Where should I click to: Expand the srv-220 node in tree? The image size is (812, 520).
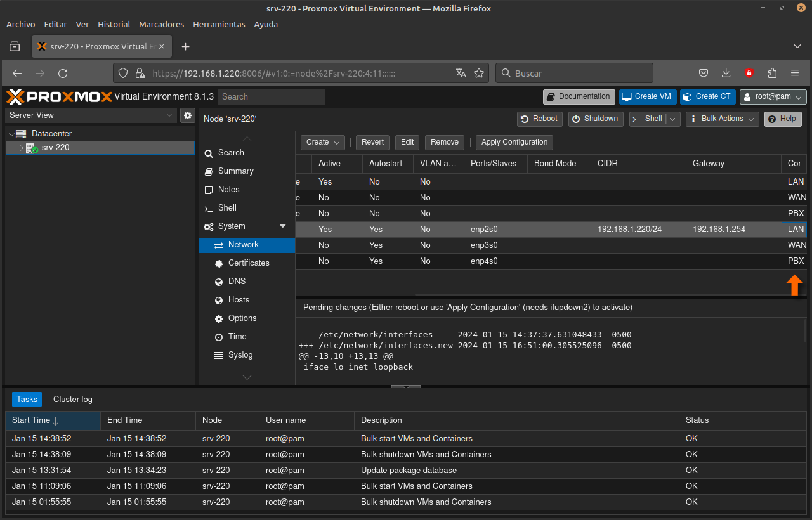(22, 148)
